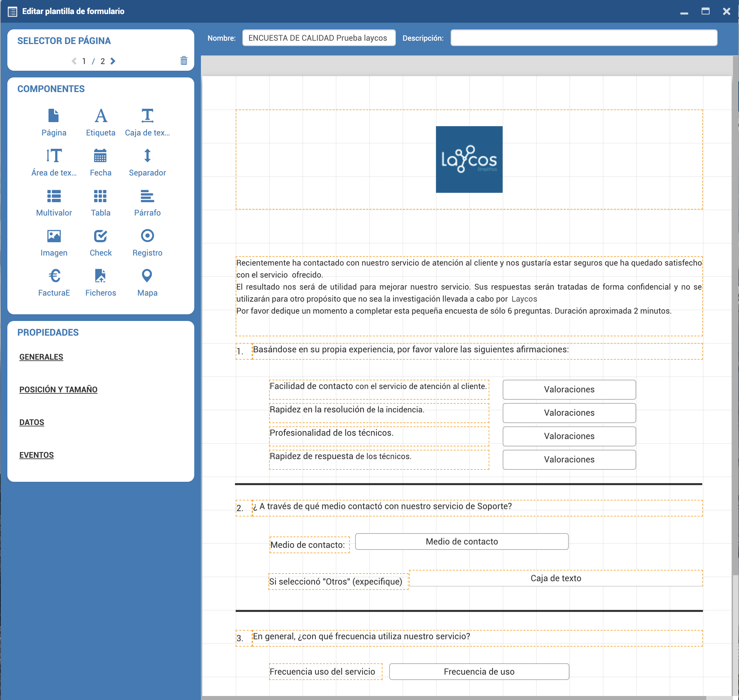Viewport: 739px width, 700px height.
Task: Open Valoraciones for Rapidez en la resolución
Action: coord(569,413)
